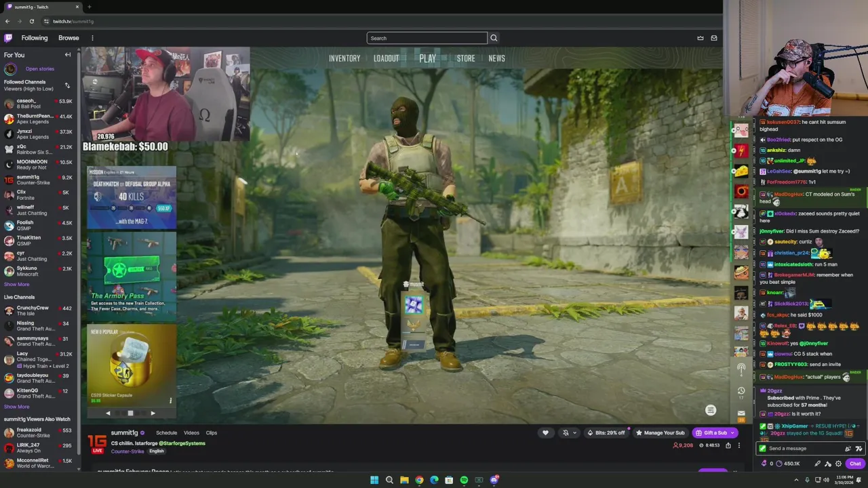Open the Browse tab
Image resolution: width=868 pixels, height=488 pixels.
[x=68, y=38]
